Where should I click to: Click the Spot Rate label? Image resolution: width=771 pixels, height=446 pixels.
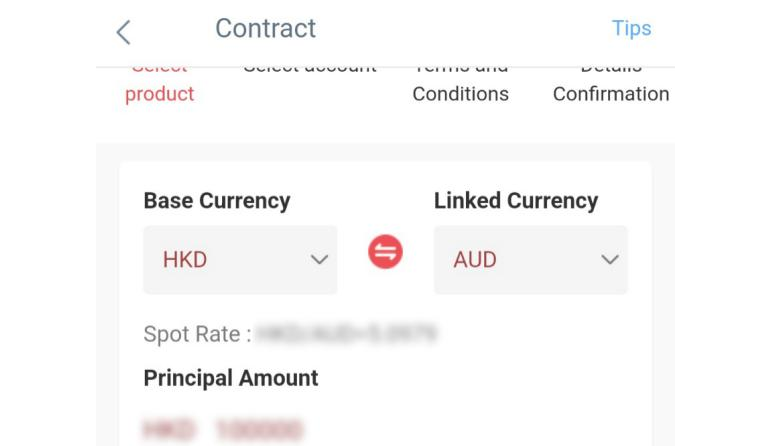tap(198, 334)
